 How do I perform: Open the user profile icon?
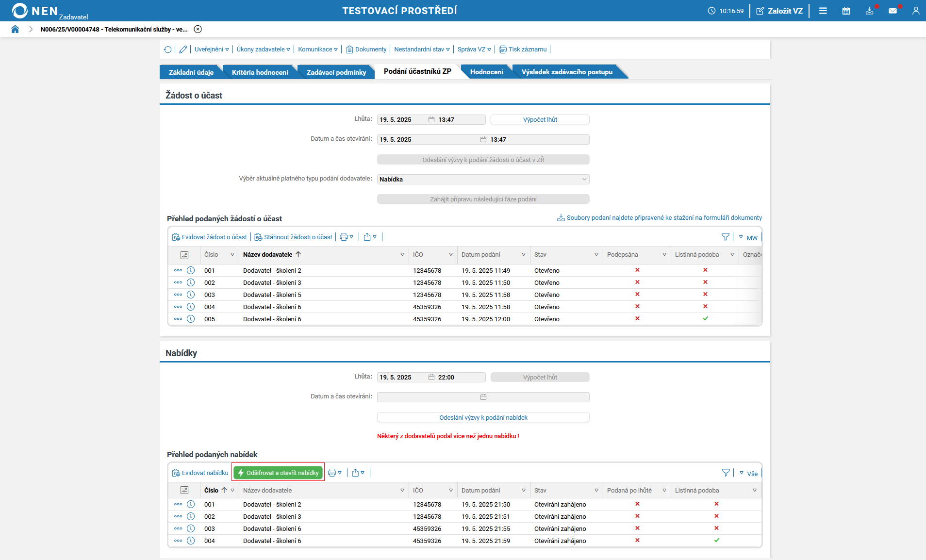(x=915, y=11)
